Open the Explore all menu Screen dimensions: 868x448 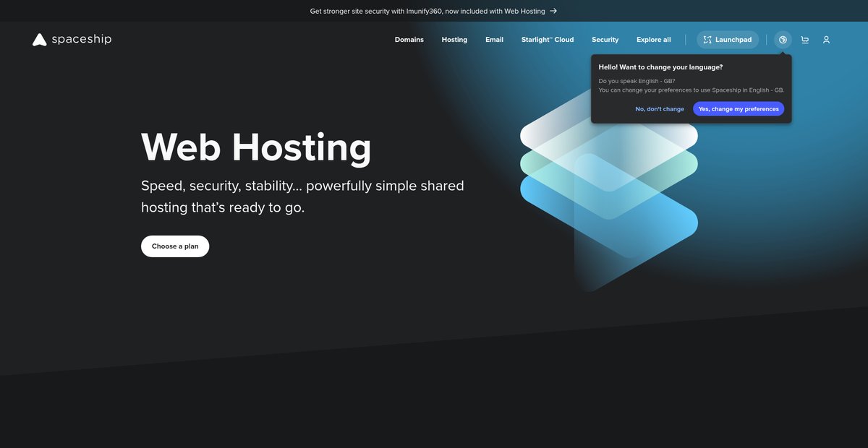tap(654, 40)
